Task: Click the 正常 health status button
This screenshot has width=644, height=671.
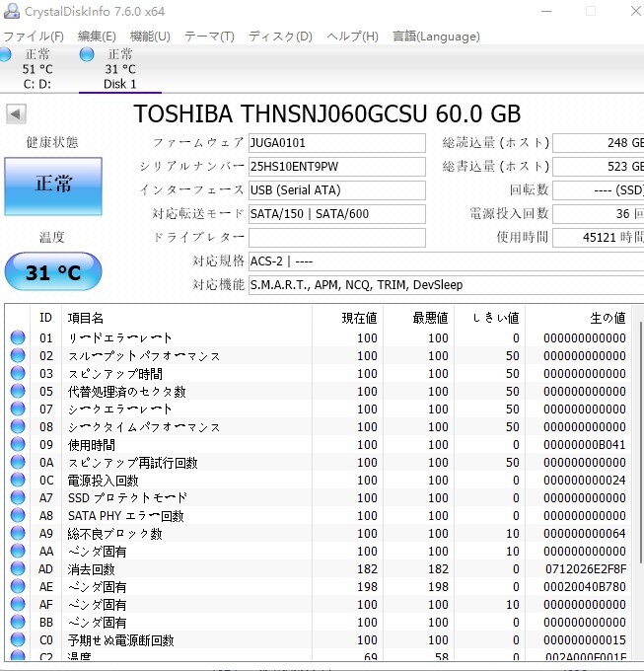Action: pyautogui.click(x=53, y=186)
